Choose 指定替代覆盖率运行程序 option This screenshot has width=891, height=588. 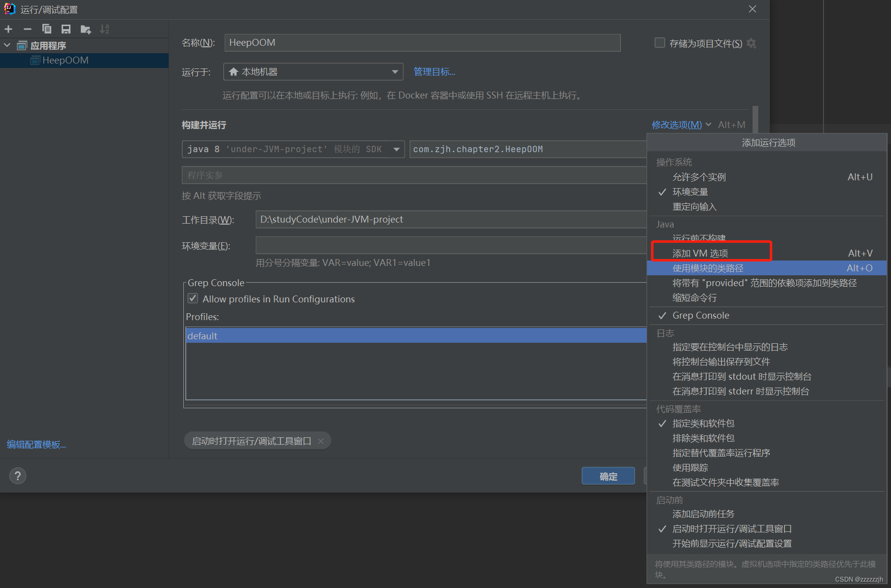coord(767,453)
